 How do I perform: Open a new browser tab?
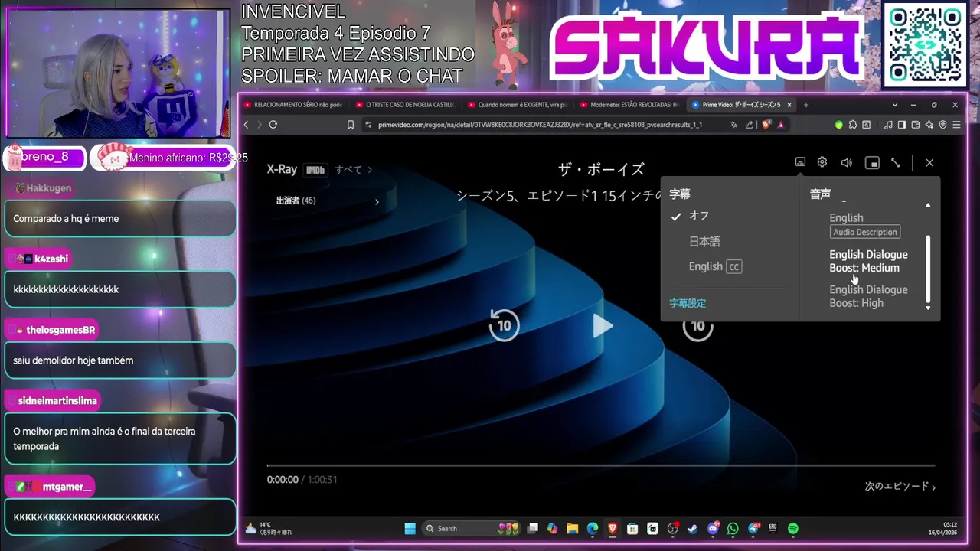(x=805, y=105)
